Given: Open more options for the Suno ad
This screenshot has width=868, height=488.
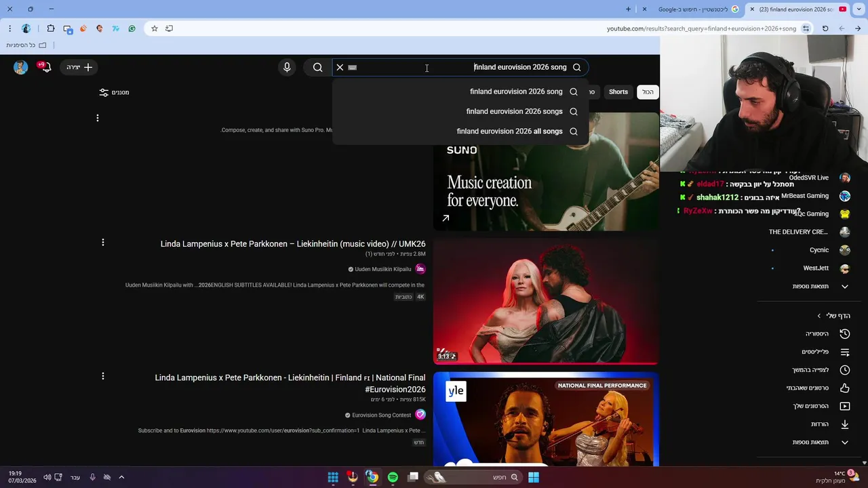Looking at the screenshot, I should (98, 118).
